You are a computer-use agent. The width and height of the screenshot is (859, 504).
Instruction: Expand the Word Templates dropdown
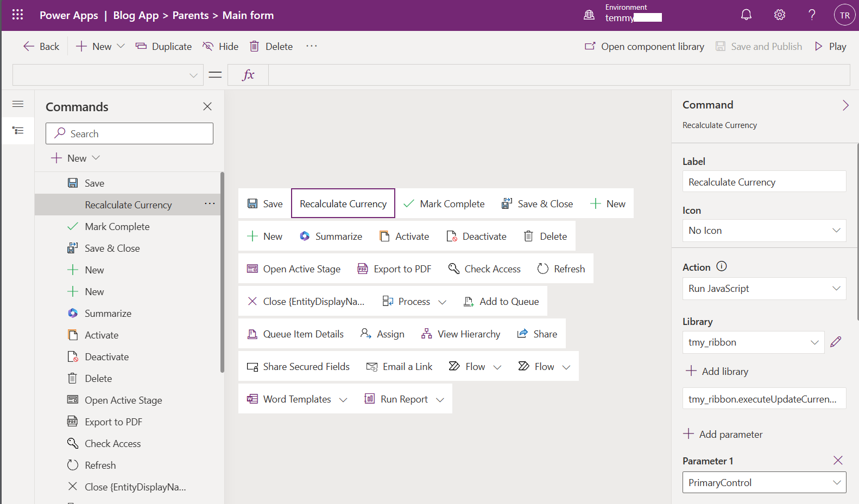click(x=343, y=399)
